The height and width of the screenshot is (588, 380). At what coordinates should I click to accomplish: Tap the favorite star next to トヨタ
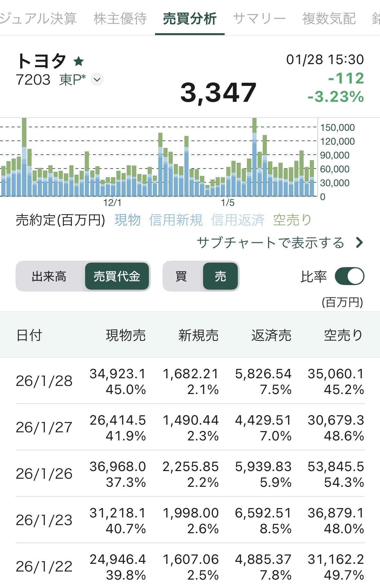coord(79,61)
